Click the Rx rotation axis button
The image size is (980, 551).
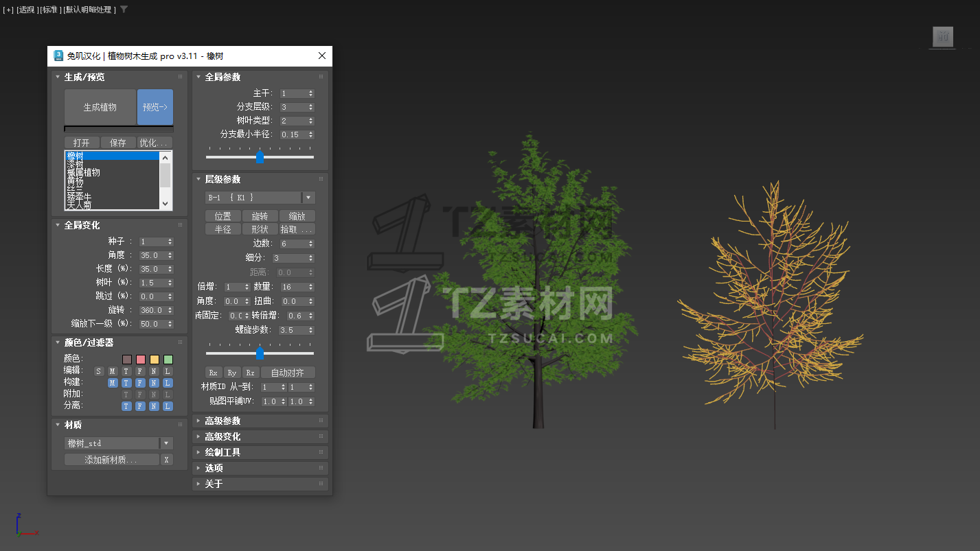(x=214, y=373)
